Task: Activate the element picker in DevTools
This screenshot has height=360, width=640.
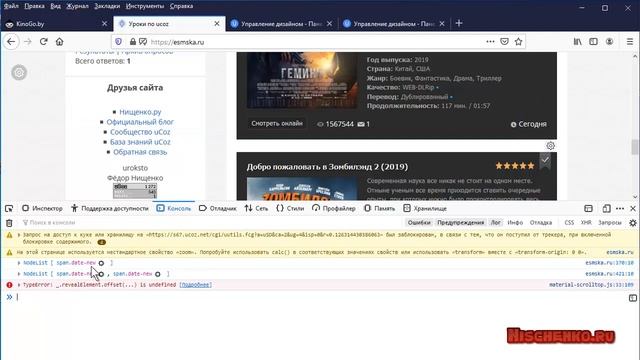Action: click(9, 209)
